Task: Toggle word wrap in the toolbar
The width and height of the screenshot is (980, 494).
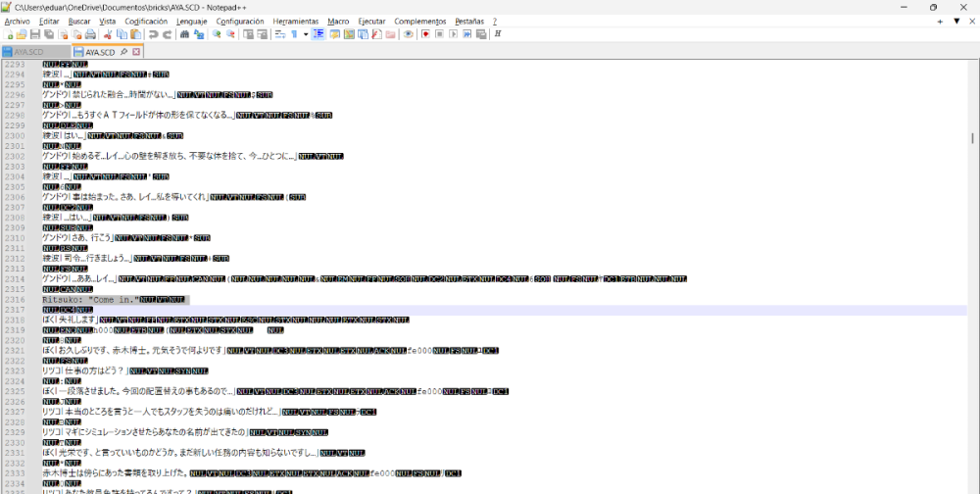Action: click(280, 33)
